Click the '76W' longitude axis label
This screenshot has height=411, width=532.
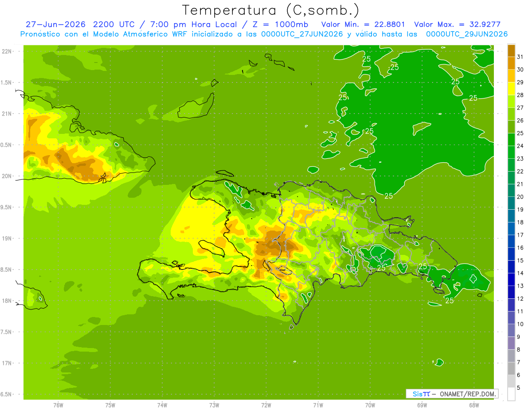[58, 405]
